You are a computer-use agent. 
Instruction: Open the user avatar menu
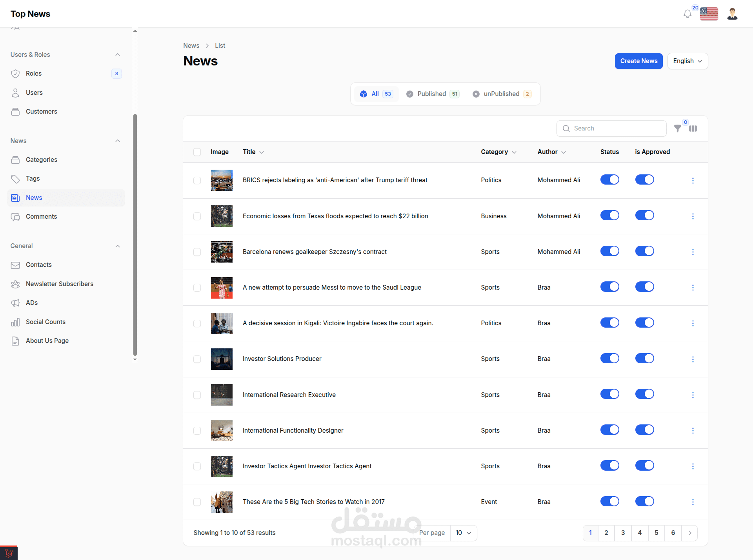point(732,14)
